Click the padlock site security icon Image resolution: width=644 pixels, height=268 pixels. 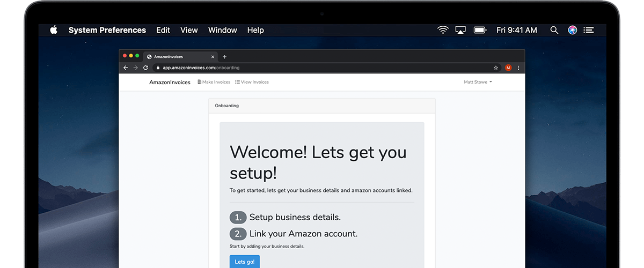pos(158,68)
